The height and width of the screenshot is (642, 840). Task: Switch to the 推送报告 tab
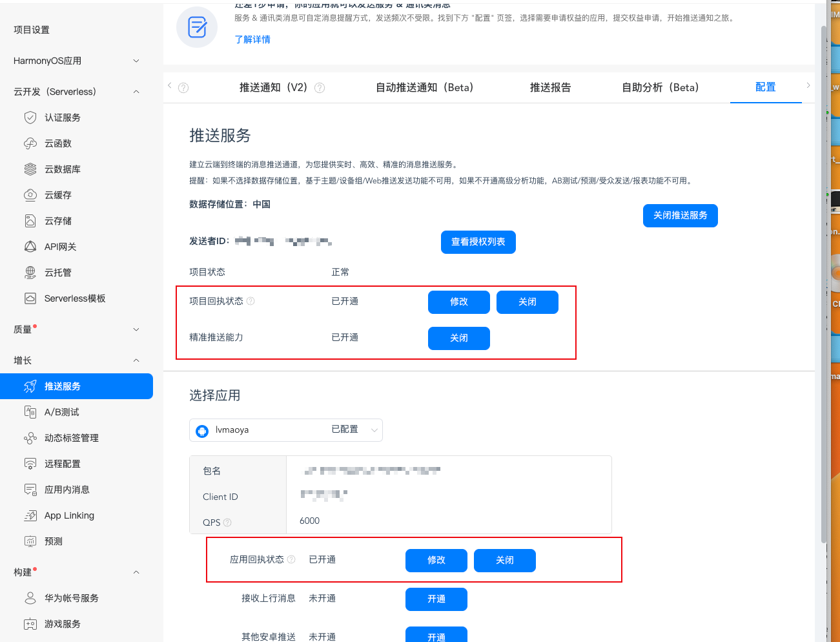point(550,87)
